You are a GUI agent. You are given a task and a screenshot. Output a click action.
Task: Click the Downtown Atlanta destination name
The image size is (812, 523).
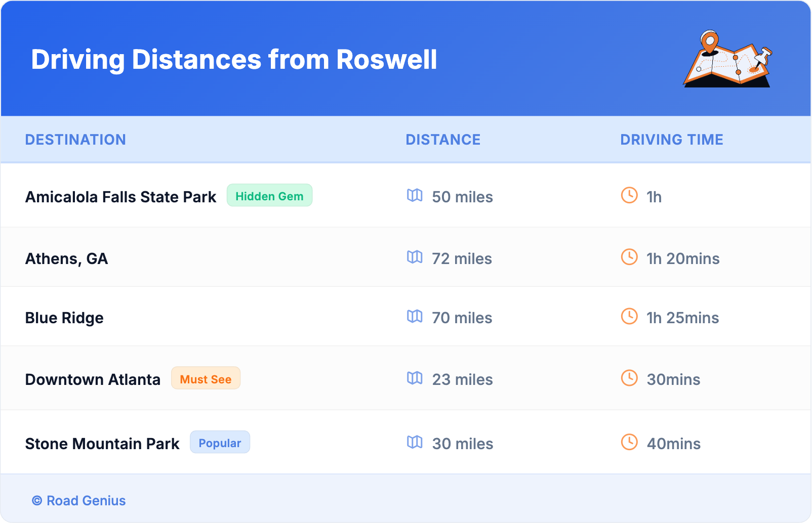(93, 379)
